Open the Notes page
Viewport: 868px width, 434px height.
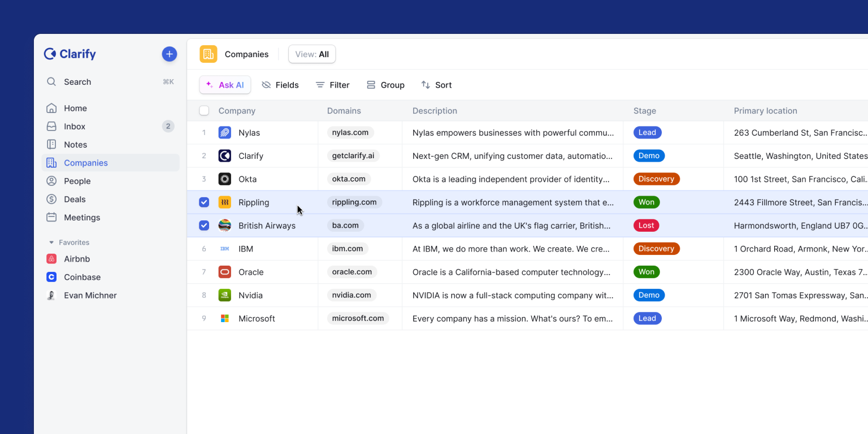click(x=110, y=145)
